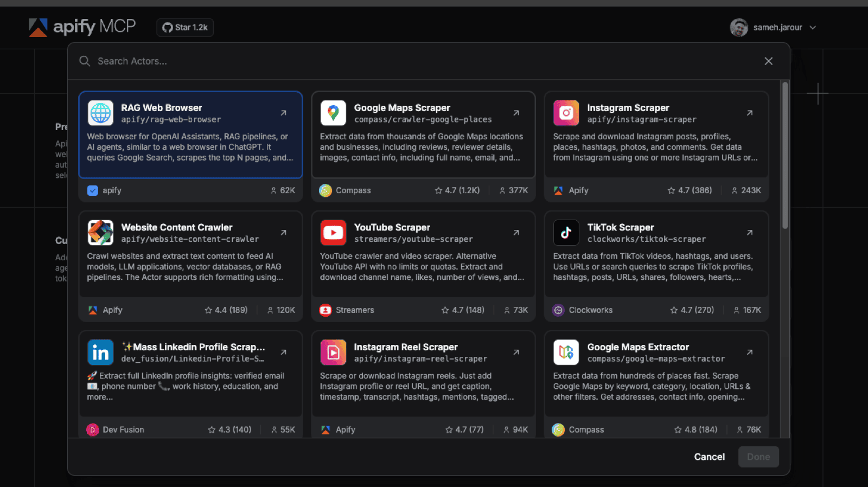Open Instagram Scraper external link arrow
This screenshot has width=868, height=487.
tap(749, 113)
